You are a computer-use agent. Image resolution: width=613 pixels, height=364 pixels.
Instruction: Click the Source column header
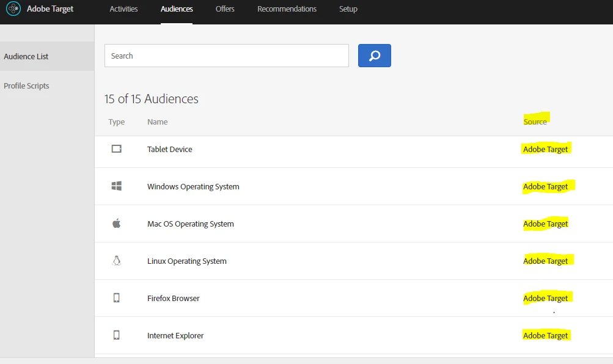[x=535, y=122]
